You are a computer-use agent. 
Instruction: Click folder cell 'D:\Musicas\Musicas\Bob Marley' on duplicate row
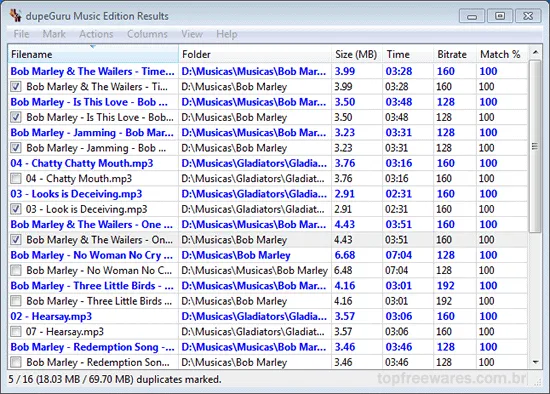[254, 271]
